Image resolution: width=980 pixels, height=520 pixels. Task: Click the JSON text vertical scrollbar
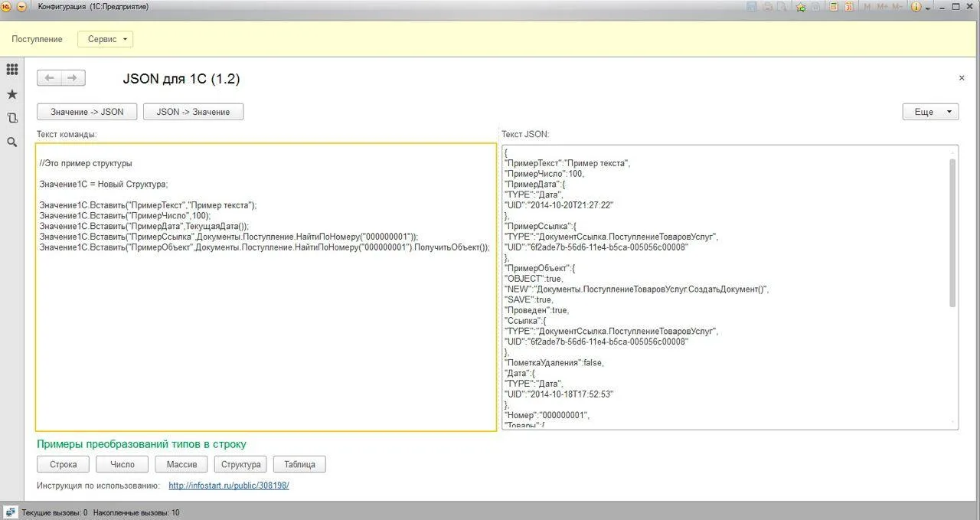coord(952,234)
